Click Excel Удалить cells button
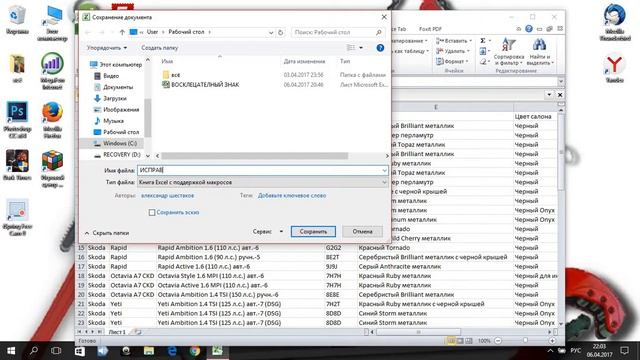Image resolution: width=640 pixels, height=360 pixels. pos(452,51)
